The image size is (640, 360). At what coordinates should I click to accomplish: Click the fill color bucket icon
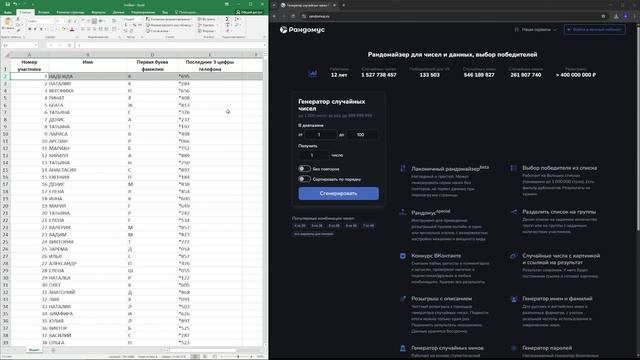click(x=63, y=29)
